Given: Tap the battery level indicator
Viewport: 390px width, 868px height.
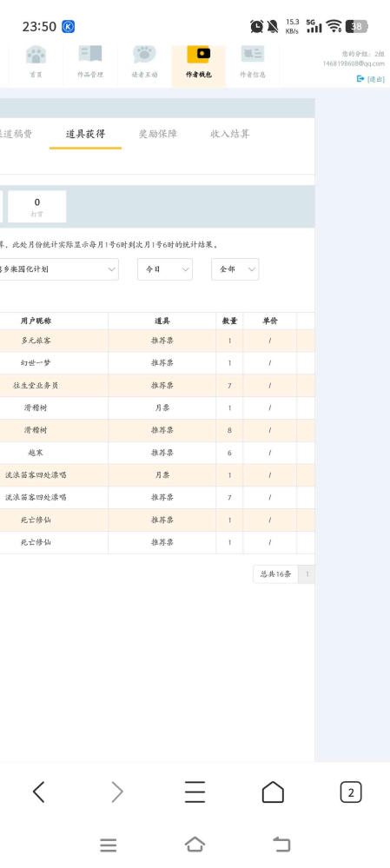Looking at the screenshot, I should pyautogui.click(x=357, y=26).
